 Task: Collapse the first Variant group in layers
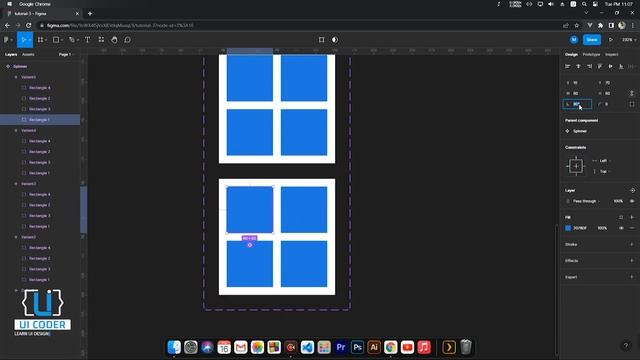(16, 77)
